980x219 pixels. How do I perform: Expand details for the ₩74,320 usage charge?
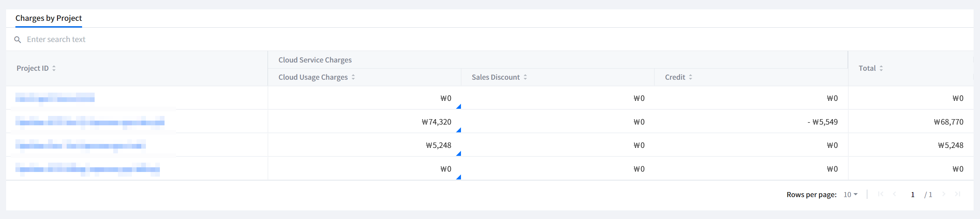point(458,130)
